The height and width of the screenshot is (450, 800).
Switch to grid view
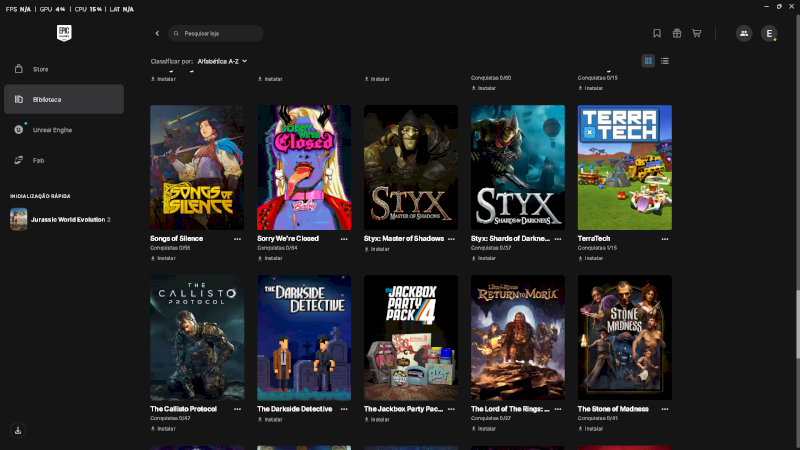(648, 61)
